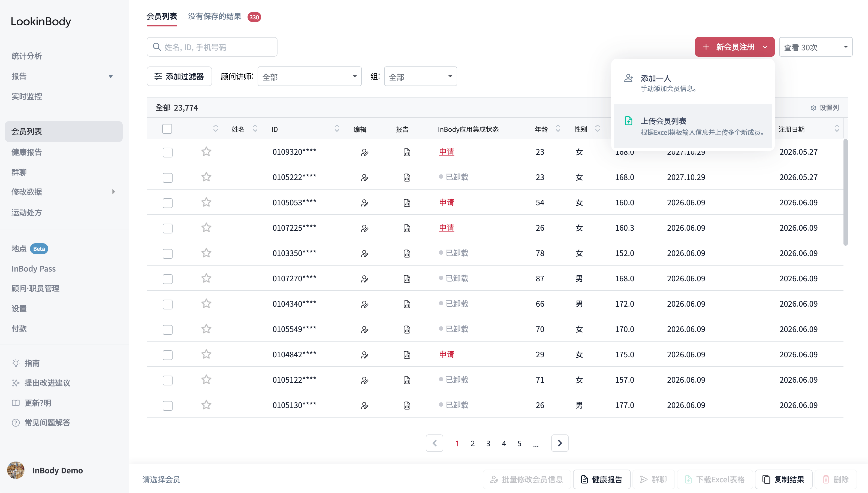Open the 查看 30次 dropdown

(x=815, y=47)
